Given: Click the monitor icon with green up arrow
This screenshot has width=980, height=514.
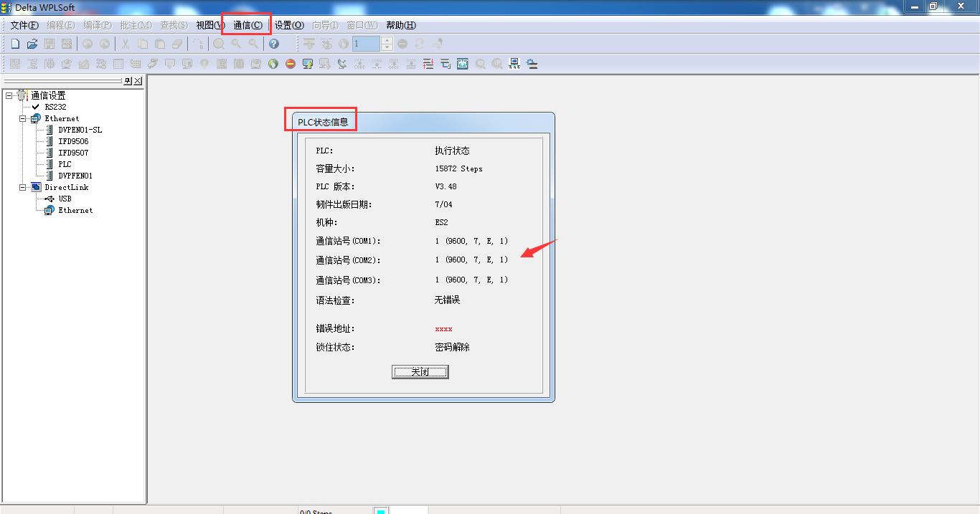Looking at the screenshot, I should (308, 64).
